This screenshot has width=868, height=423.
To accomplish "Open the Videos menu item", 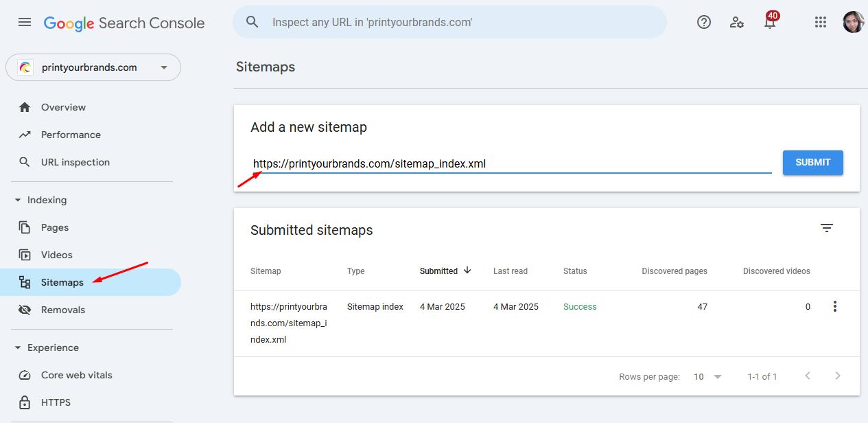I will [x=91, y=255].
